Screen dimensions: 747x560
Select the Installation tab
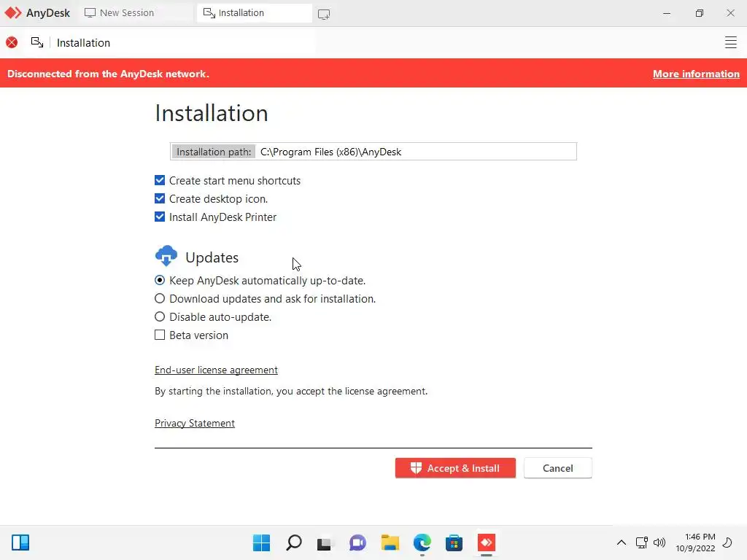click(255, 13)
